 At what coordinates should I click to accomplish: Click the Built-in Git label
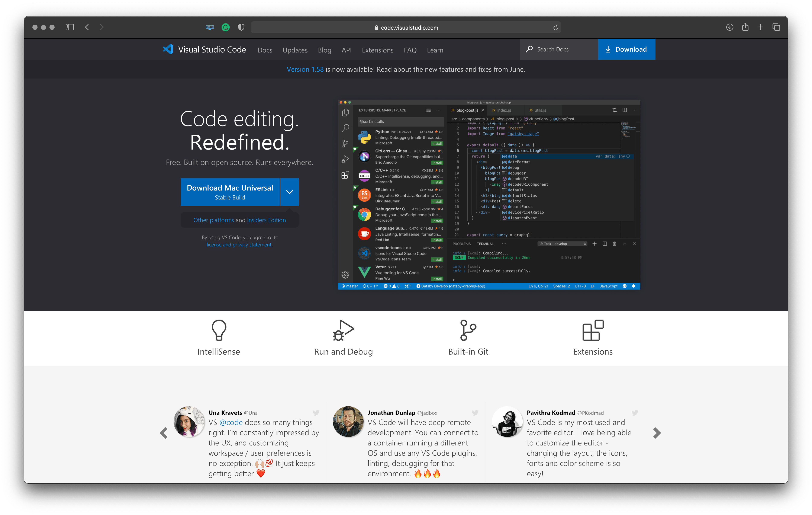tap(468, 352)
